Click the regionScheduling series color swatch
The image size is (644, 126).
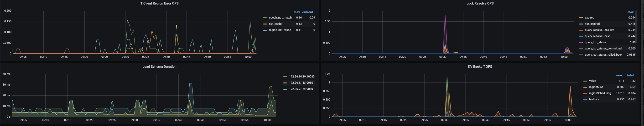[585, 93]
